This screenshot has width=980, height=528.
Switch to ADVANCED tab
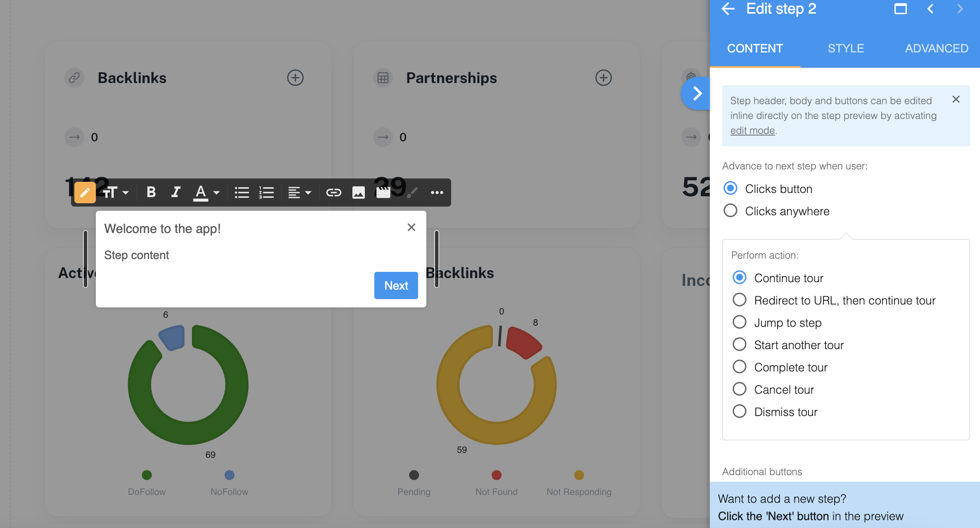coord(937,48)
